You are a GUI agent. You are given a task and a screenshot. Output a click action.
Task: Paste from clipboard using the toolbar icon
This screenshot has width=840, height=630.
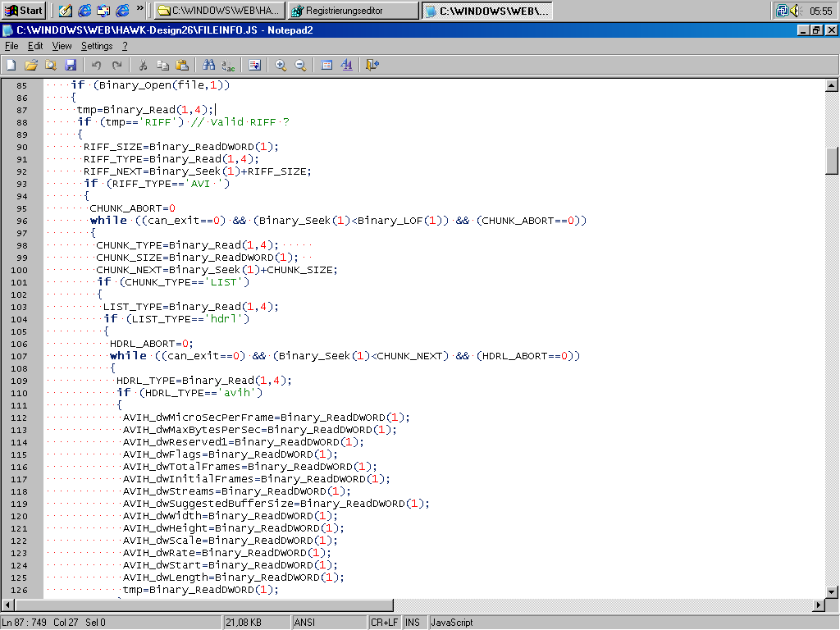coord(182,66)
